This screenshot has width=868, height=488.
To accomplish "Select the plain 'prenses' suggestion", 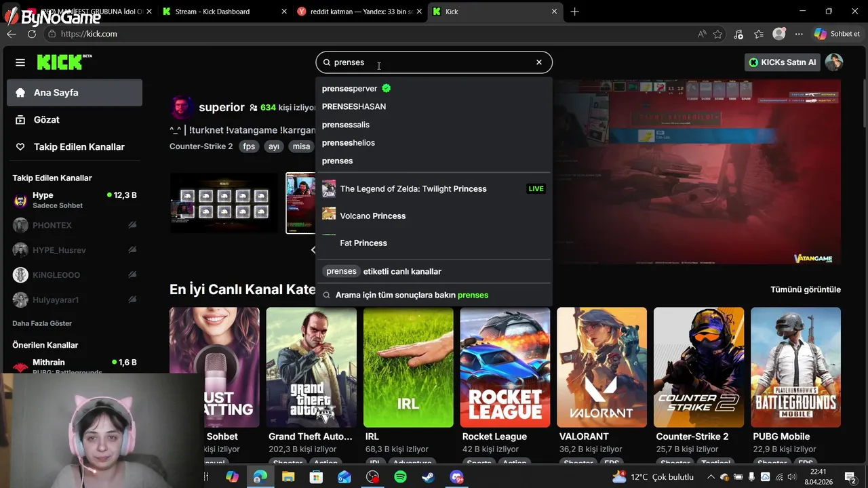I will 433,161.
